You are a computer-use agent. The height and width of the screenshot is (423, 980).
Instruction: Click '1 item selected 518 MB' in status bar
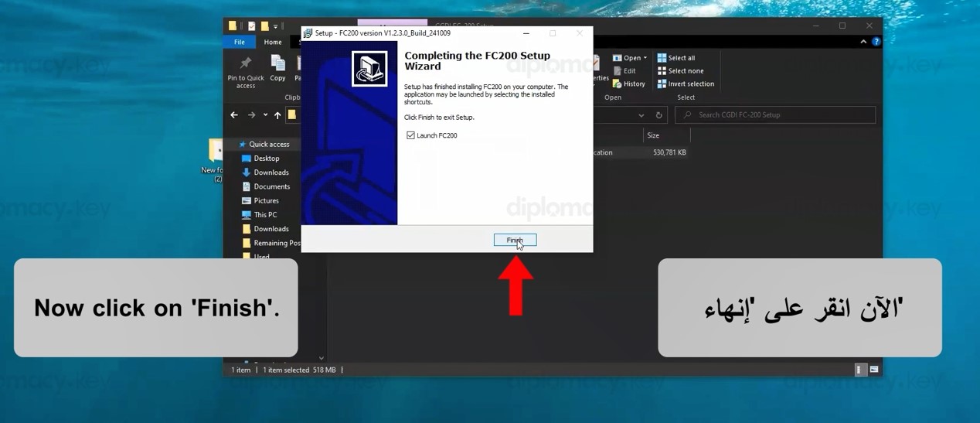299,370
